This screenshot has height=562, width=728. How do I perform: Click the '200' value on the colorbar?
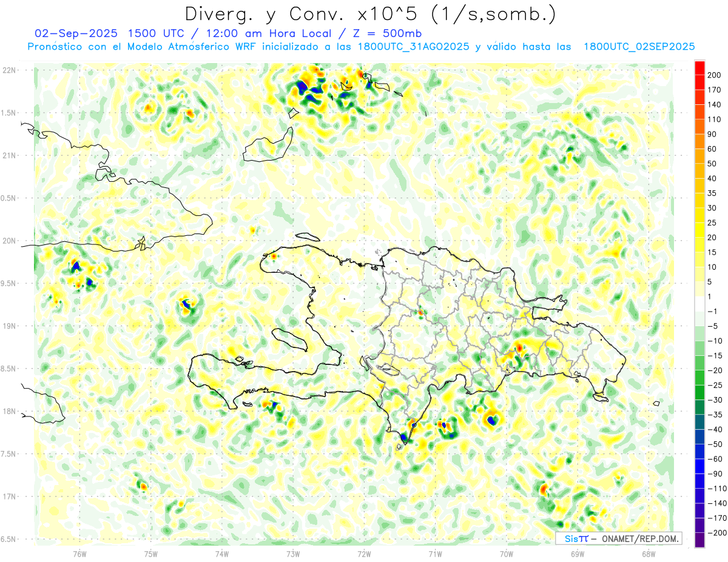(x=714, y=75)
